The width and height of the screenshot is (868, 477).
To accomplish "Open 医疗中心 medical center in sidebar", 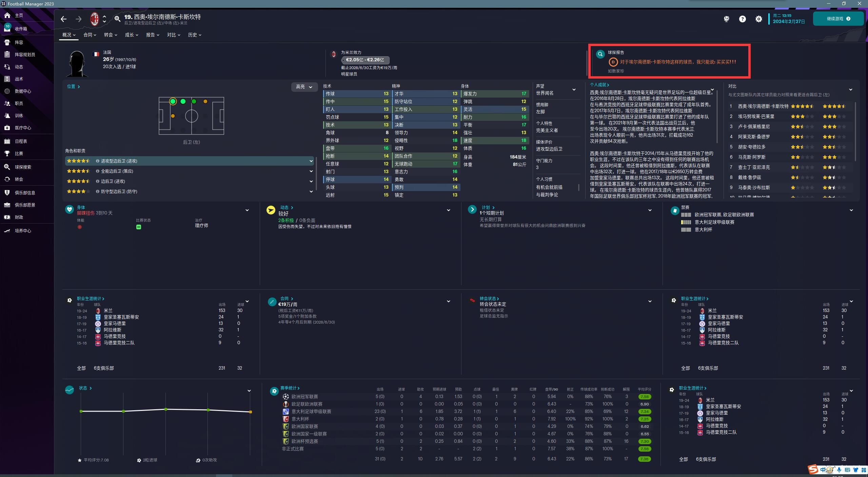I will tap(22, 128).
